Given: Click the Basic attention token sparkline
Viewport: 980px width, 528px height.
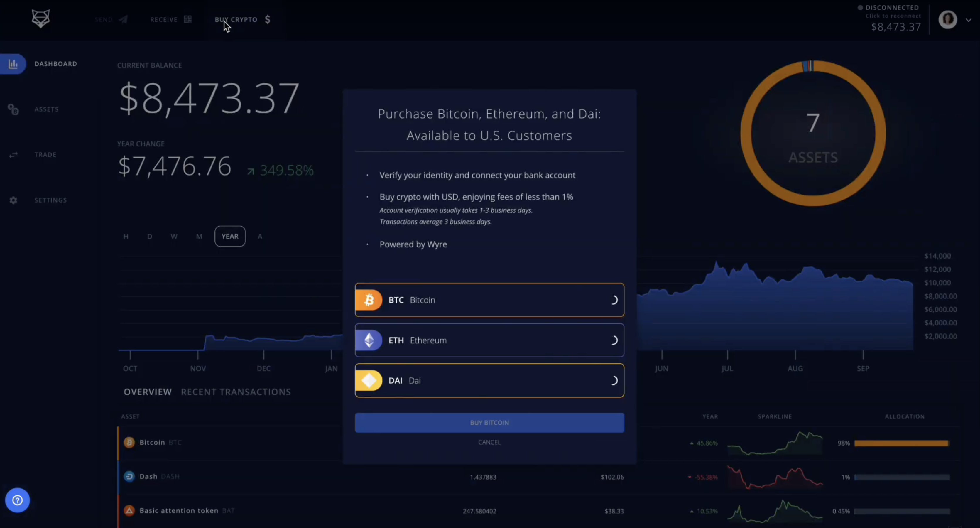Looking at the screenshot, I should click(x=775, y=511).
